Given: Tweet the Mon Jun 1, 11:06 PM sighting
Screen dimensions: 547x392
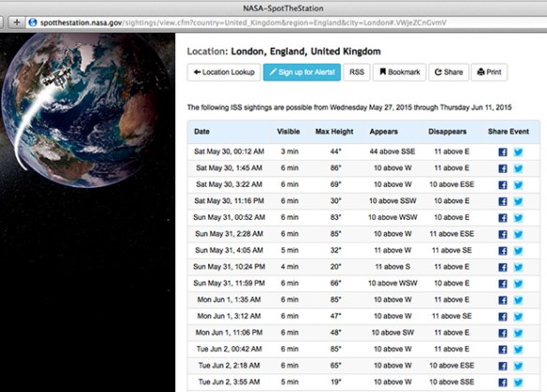Looking at the screenshot, I should (x=518, y=333).
